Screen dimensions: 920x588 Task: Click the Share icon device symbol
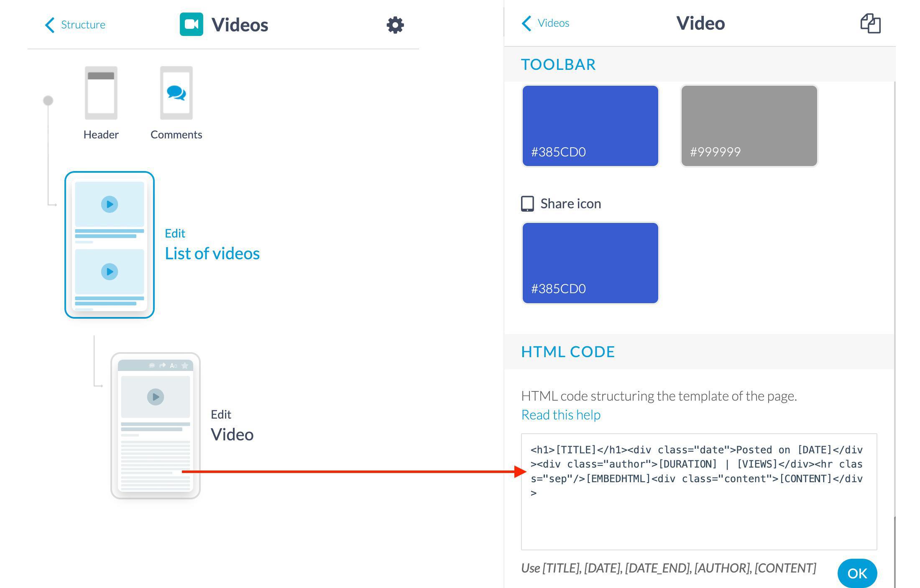pos(527,204)
